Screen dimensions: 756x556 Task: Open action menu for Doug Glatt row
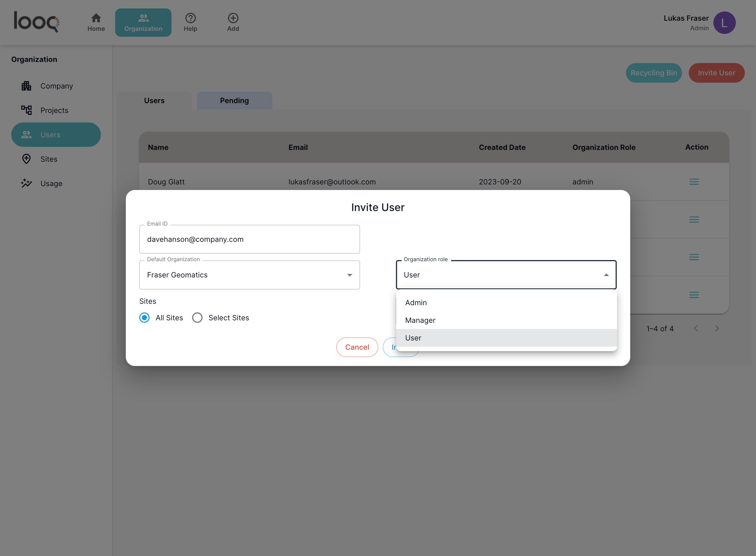click(x=694, y=182)
